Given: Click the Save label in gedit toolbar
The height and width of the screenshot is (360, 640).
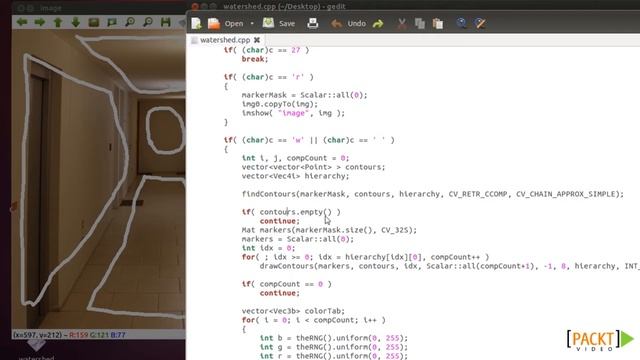Looking at the screenshot, I should pos(287,24).
